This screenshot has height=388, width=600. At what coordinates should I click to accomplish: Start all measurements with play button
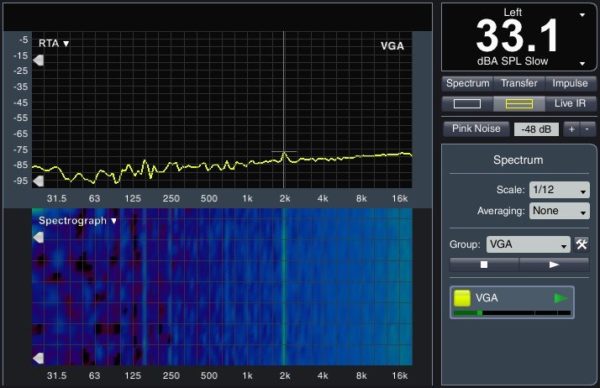point(554,264)
